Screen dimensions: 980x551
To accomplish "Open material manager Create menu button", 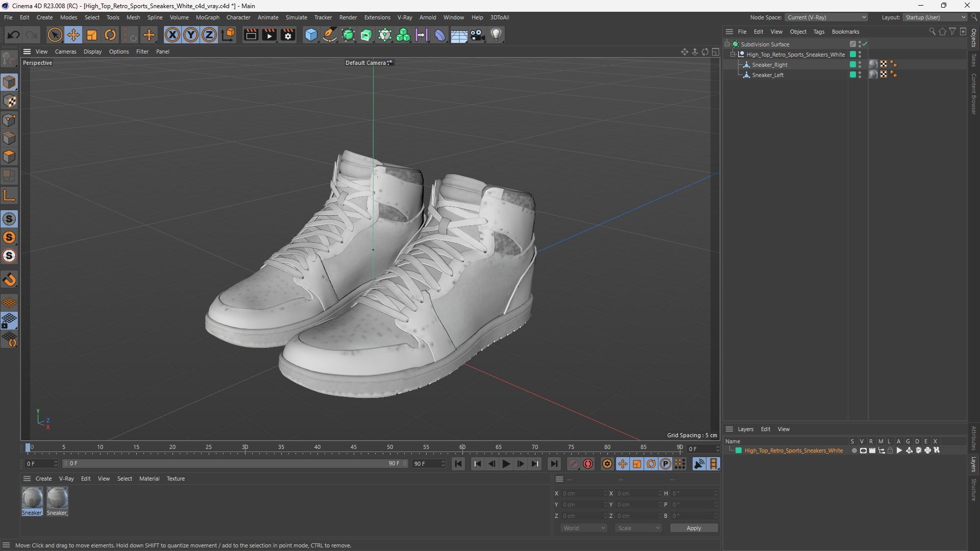I will [x=43, y=479].
